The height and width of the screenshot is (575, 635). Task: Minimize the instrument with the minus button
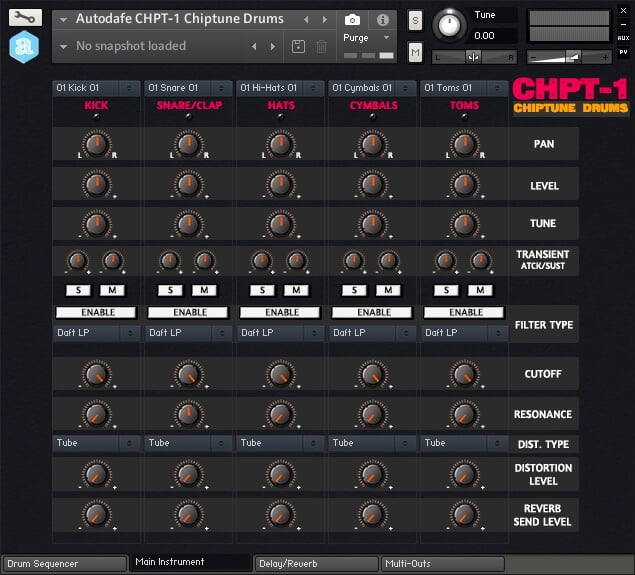click(x=623, y=25)
